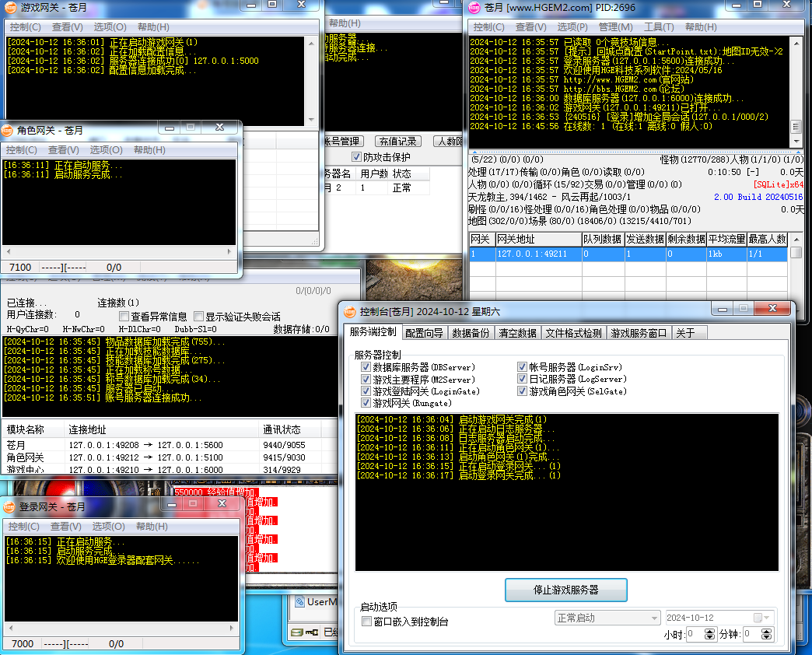Click the 登录网关 window title icon
The image size is (812, 655).
tap(9, 507)
